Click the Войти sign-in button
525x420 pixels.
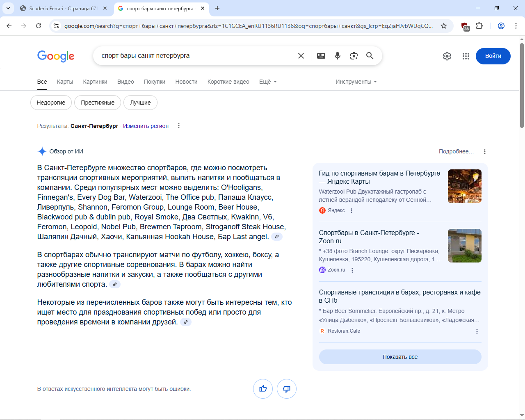[x=493, y=56]
